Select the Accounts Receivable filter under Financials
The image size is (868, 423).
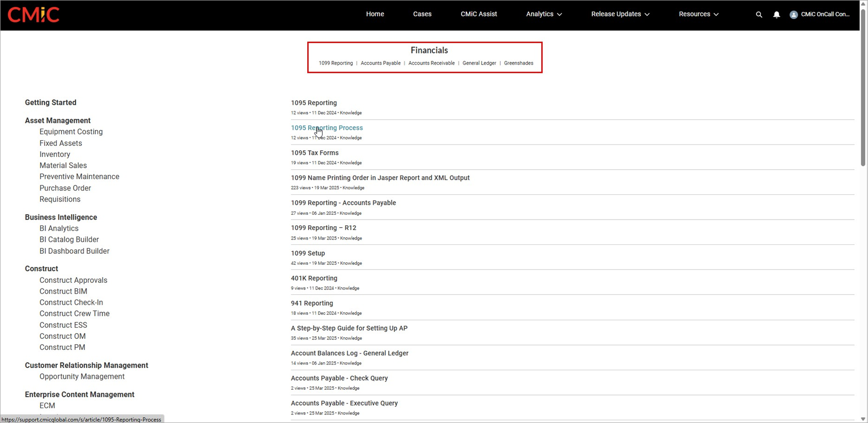tap(431, 63)
